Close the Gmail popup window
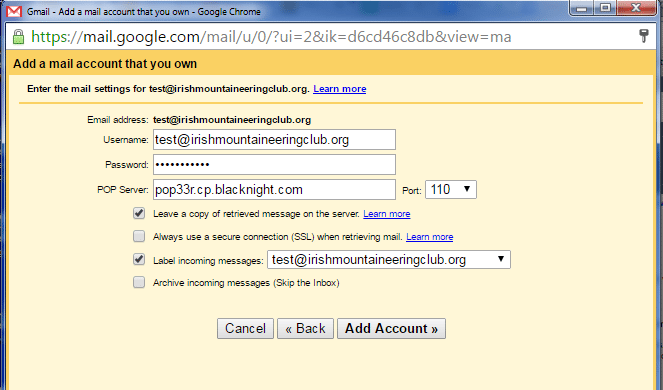Viewport: 663px width, 390px height. click(636, 8)
